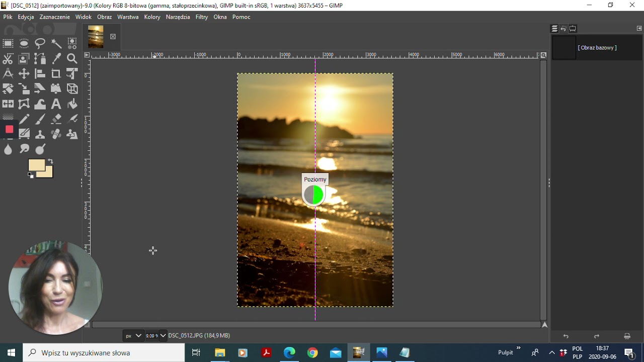Open the zoom percentage dropdown arrow
The height and width of the screenshot is (362, 644).
click(x=163, y=336)
